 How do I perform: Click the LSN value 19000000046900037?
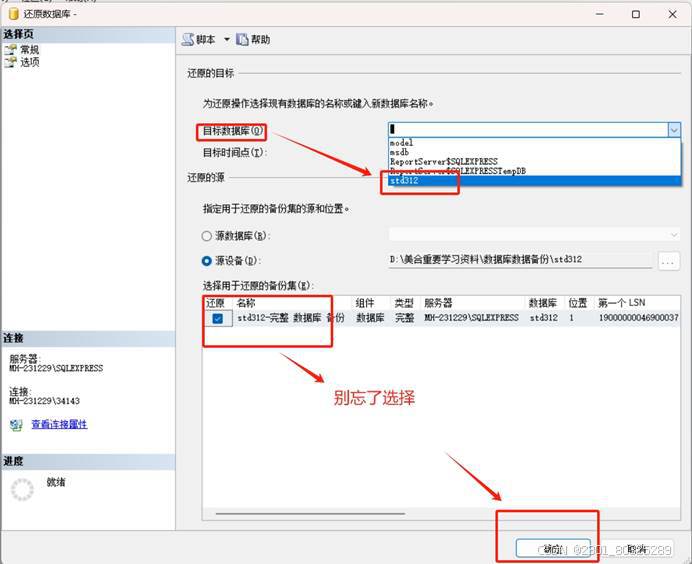[x=639, y=318]
